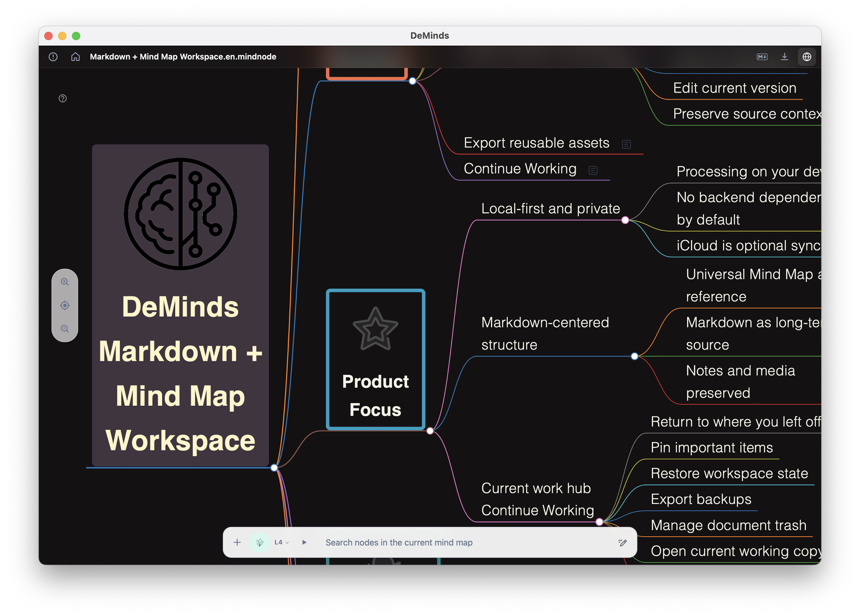Viewport: 860px width, 616px height.
Task: Click the download export icon
Action: tap(784, 57)
